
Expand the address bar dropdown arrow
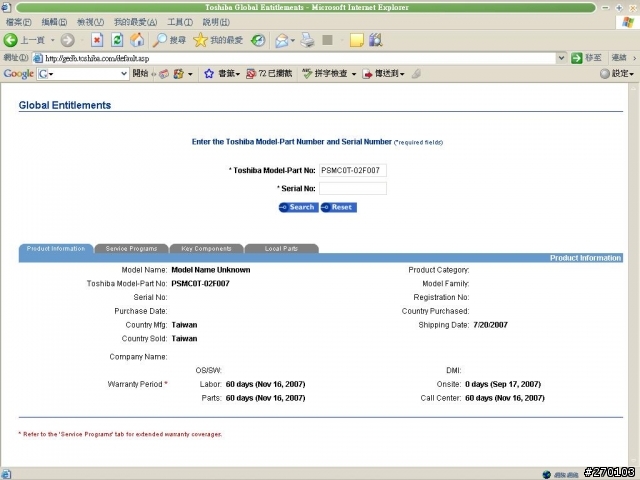tap(561, 58)
